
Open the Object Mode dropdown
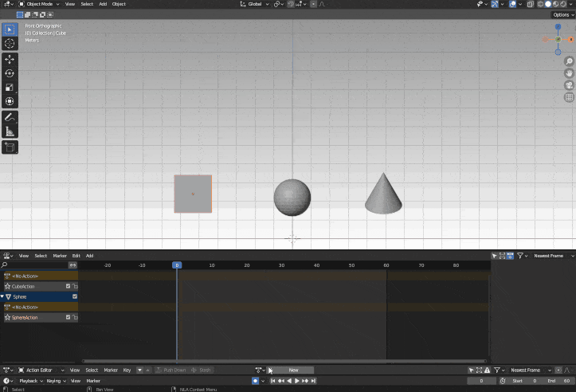click(38, 4)
